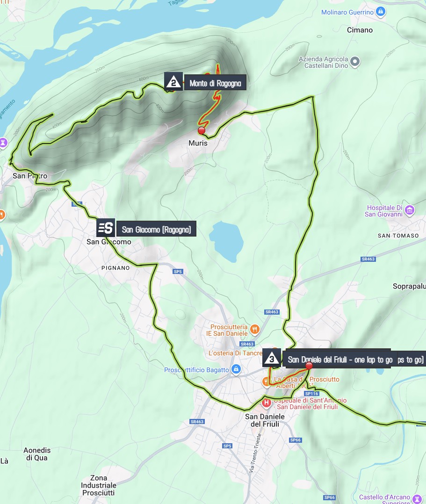This screenshot has width=426, height=504.
Task: Click the L'osteria Di Tancredi place label
Action: coord(235,353)
